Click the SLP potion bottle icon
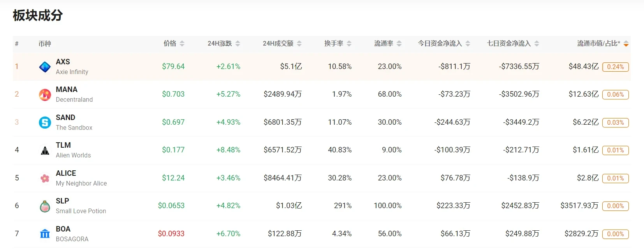 (x=45, y=206)
